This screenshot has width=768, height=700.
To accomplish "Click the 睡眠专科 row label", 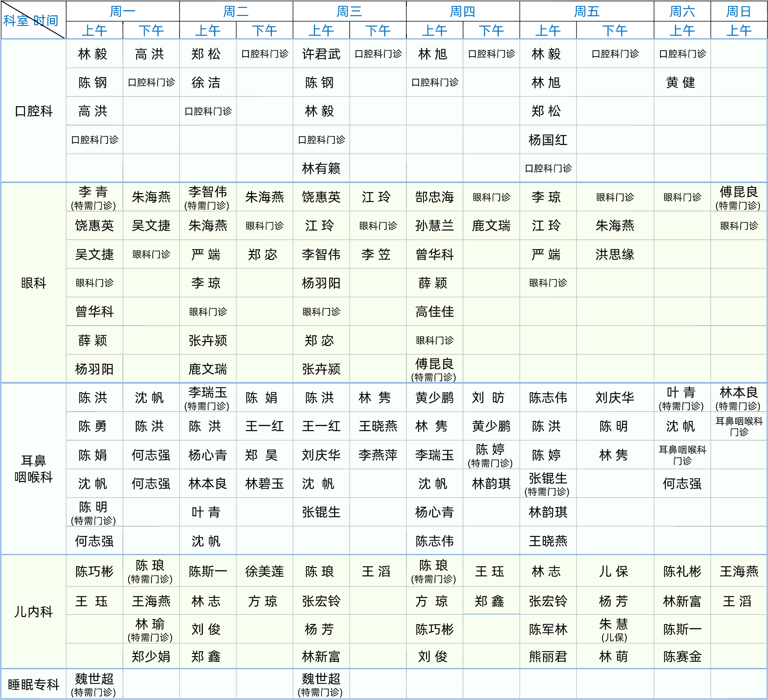I will (33, 685).
